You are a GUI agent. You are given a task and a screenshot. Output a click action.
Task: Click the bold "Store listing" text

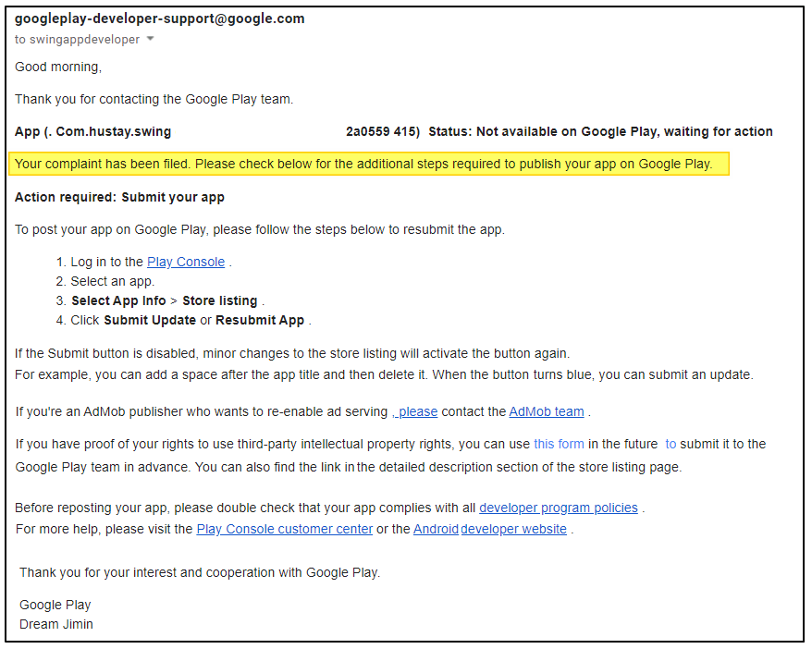[x=221, y=300]
